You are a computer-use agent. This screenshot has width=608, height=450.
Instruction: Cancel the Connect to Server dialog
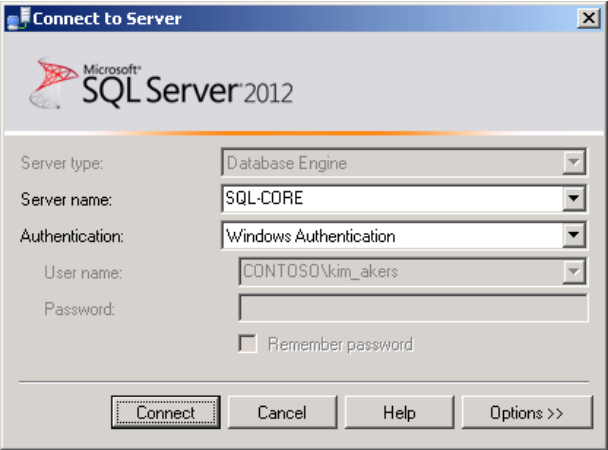pyautogui.click(x=282, y=412)
